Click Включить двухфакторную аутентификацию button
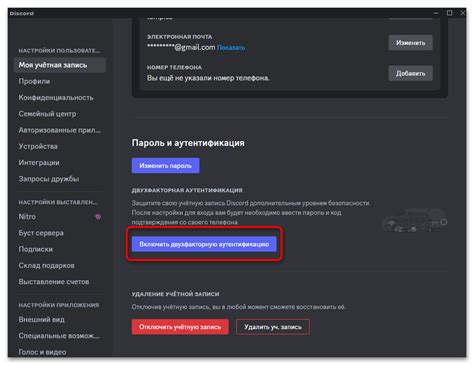This screenshot has width=474, height=365. pos(204,244)
